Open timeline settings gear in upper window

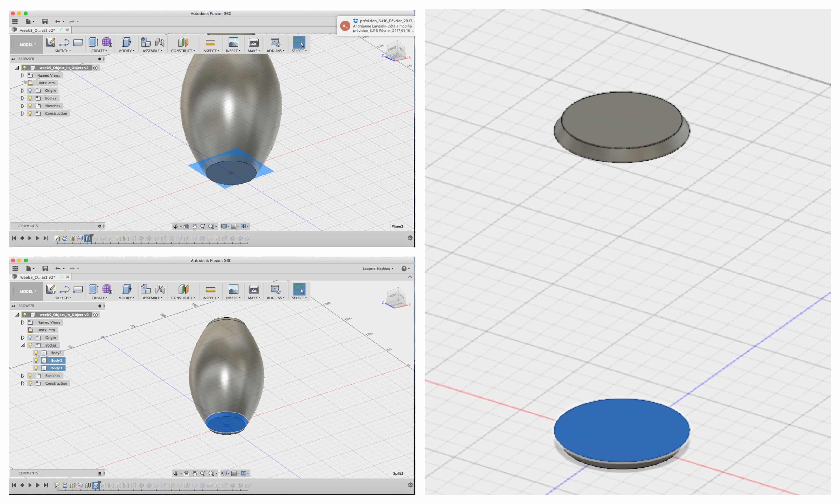(x=410, y=238)
